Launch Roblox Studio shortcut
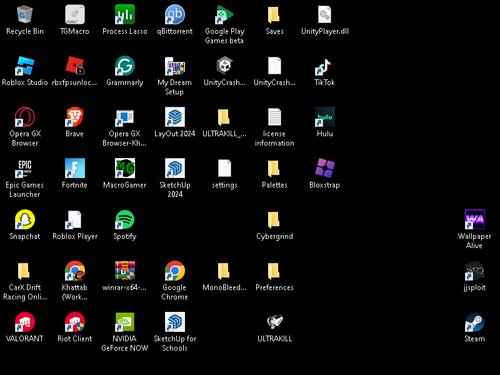Screen dimensions: 500x375 (x=25, y=66)
